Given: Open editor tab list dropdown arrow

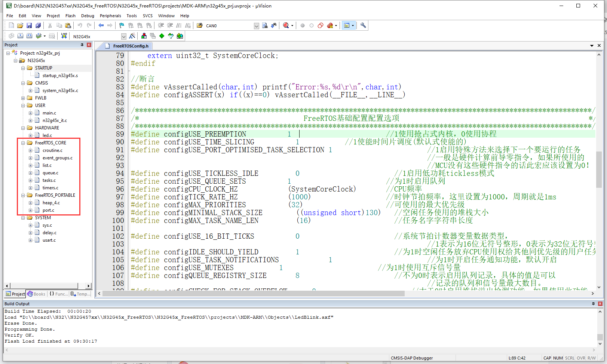Looking at the screenshot, I should (592, 46).
